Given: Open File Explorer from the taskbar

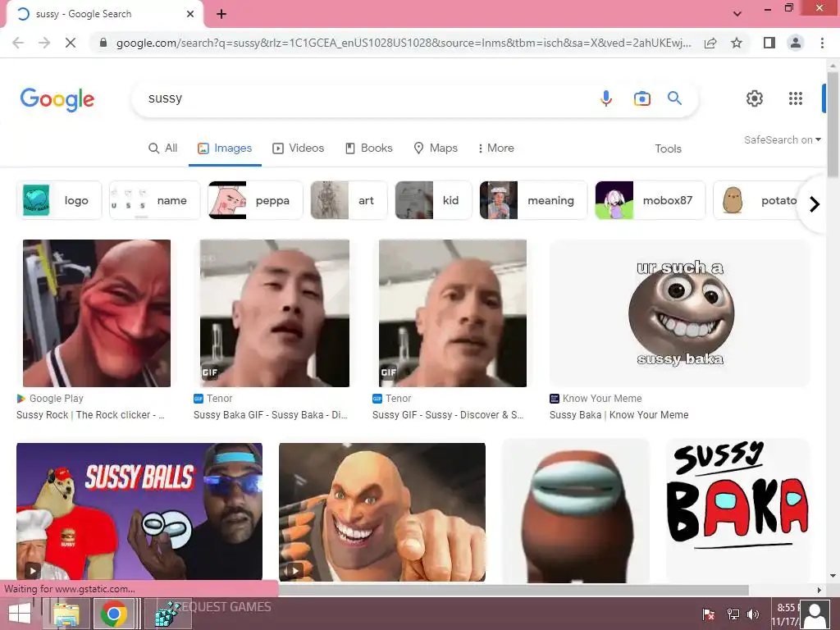Looking at the screenshot, I should click(x=66, y=614).
